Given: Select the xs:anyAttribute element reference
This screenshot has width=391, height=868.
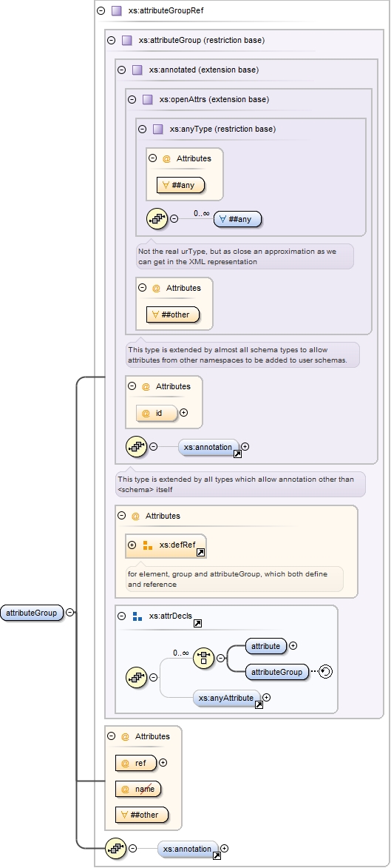Looking at the screenshot, I should tap(228, 698).
